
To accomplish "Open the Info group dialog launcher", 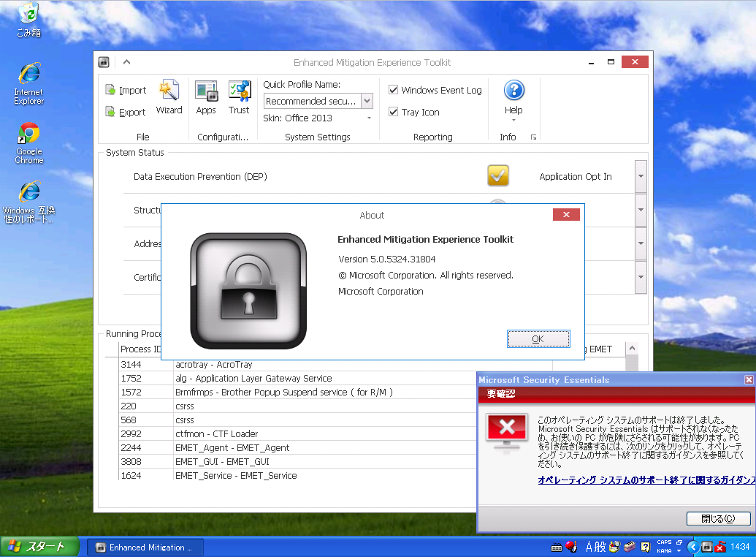I will click(x=533, y=137).
